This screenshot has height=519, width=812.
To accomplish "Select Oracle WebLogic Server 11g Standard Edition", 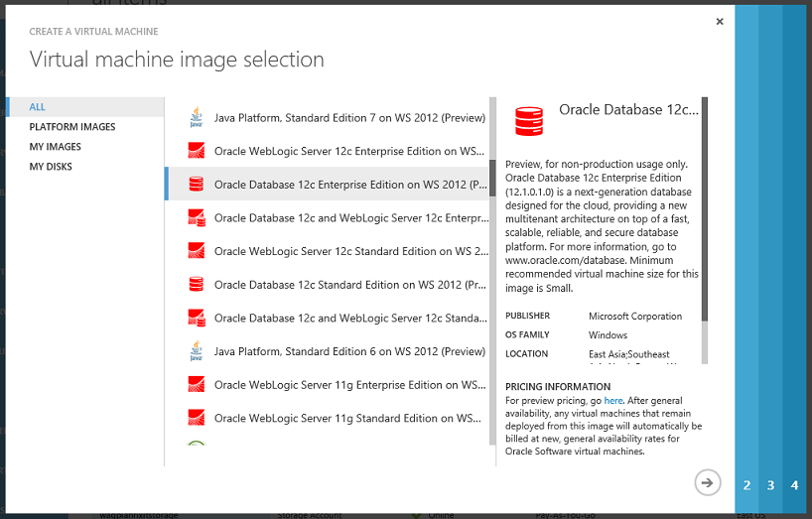I will tap(327, 418).
